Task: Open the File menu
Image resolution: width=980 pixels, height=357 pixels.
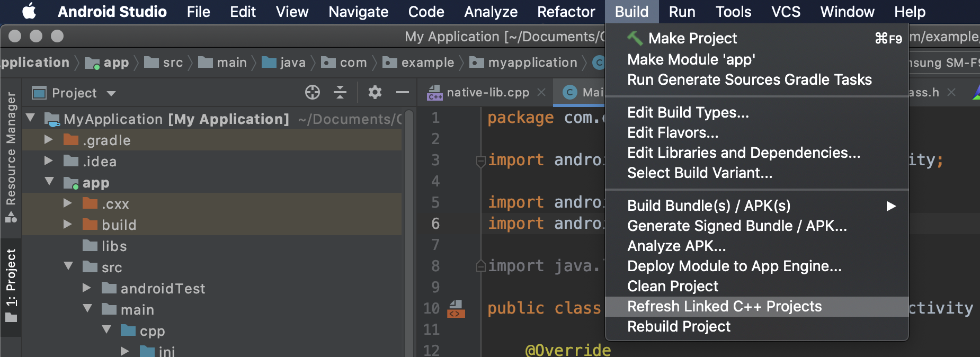Action: (x=198, y=11)
